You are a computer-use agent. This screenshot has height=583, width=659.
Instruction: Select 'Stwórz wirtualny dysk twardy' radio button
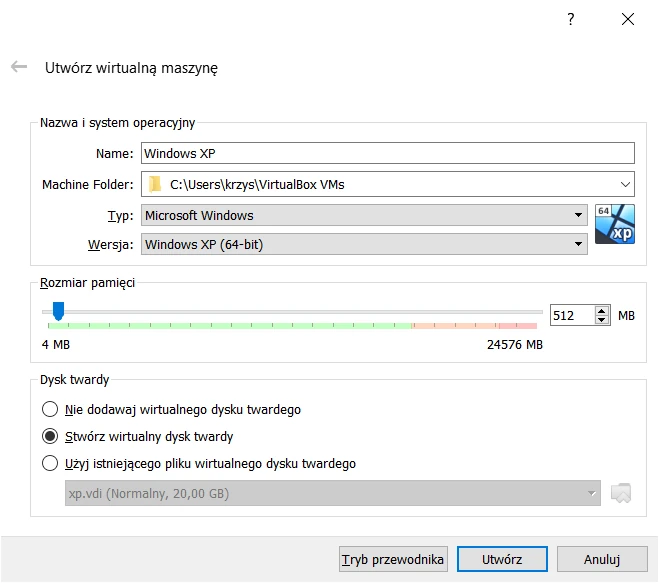click(x=50, y=436)
